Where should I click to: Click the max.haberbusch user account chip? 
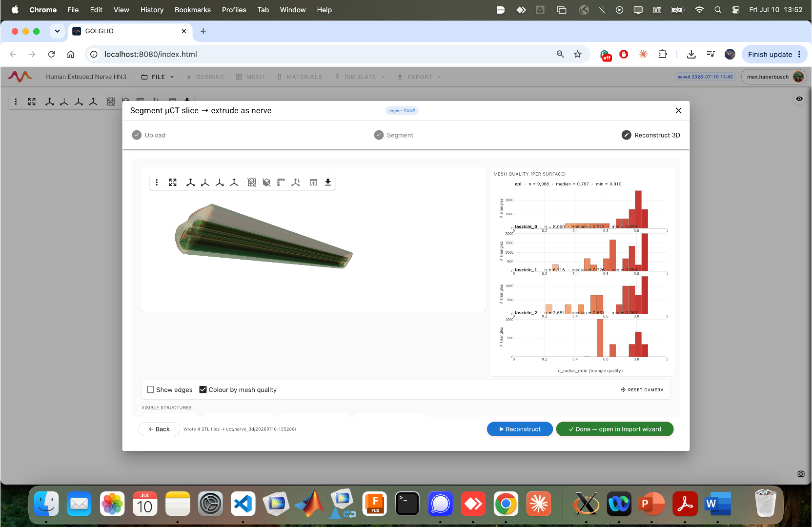(x=774, y=77)
